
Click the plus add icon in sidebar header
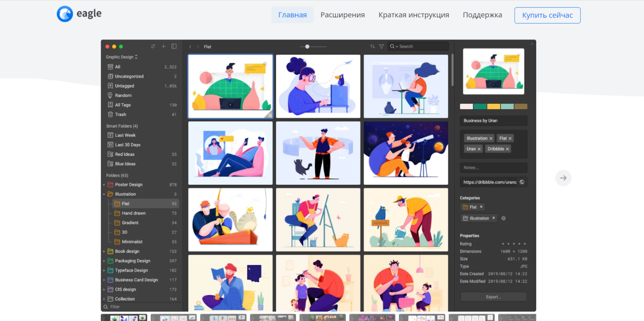point(163,46)
